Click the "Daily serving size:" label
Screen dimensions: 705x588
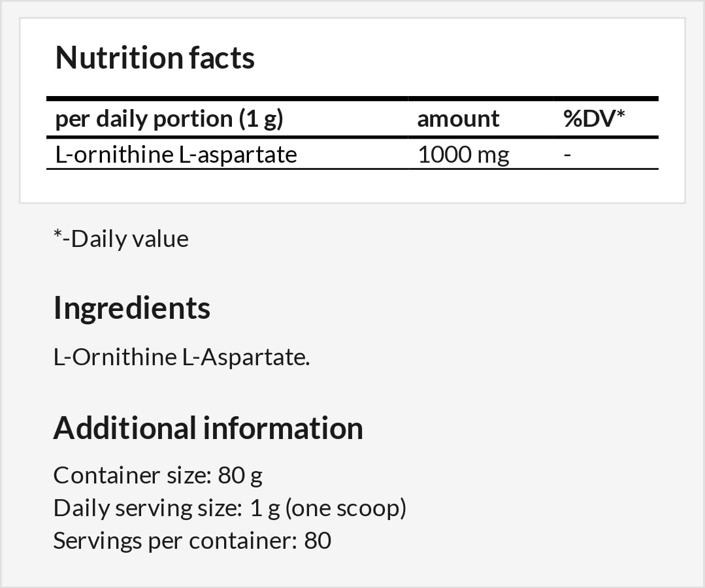pos(148,508)
